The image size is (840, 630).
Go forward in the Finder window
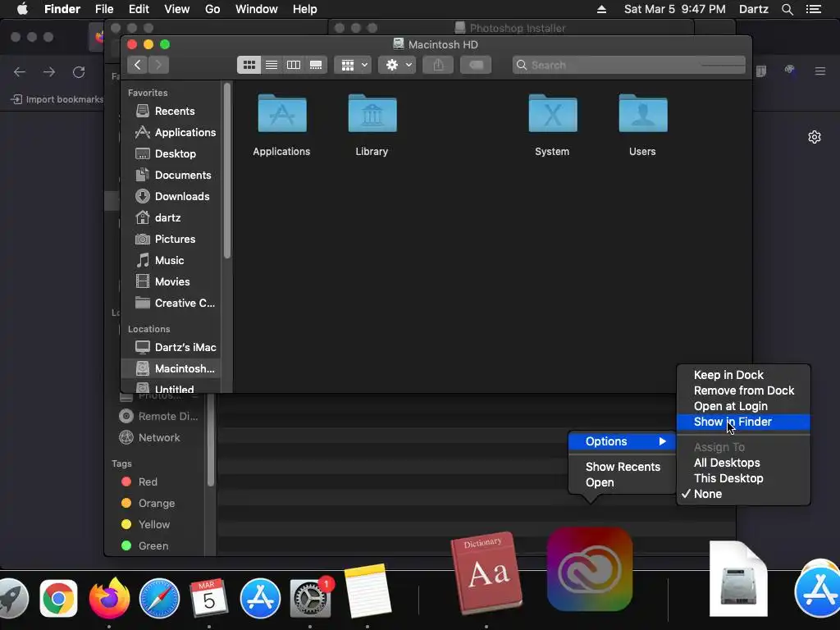pyautogui.click(x=158, y=65)
